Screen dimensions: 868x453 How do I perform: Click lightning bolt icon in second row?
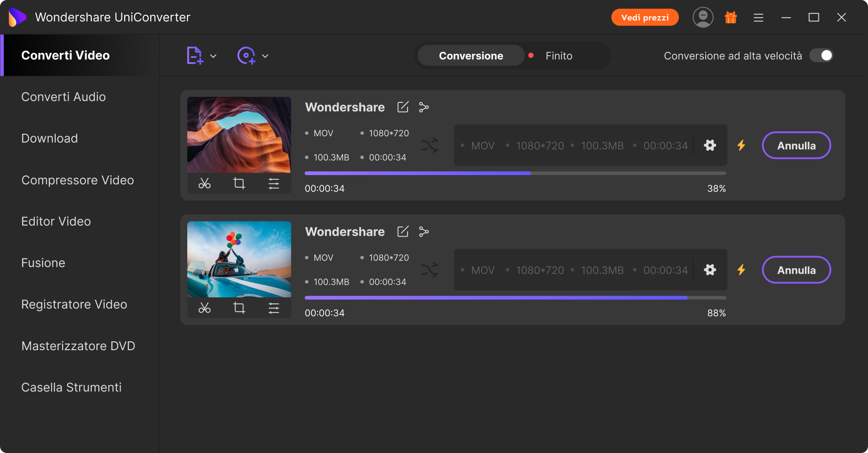coord(741,270)
